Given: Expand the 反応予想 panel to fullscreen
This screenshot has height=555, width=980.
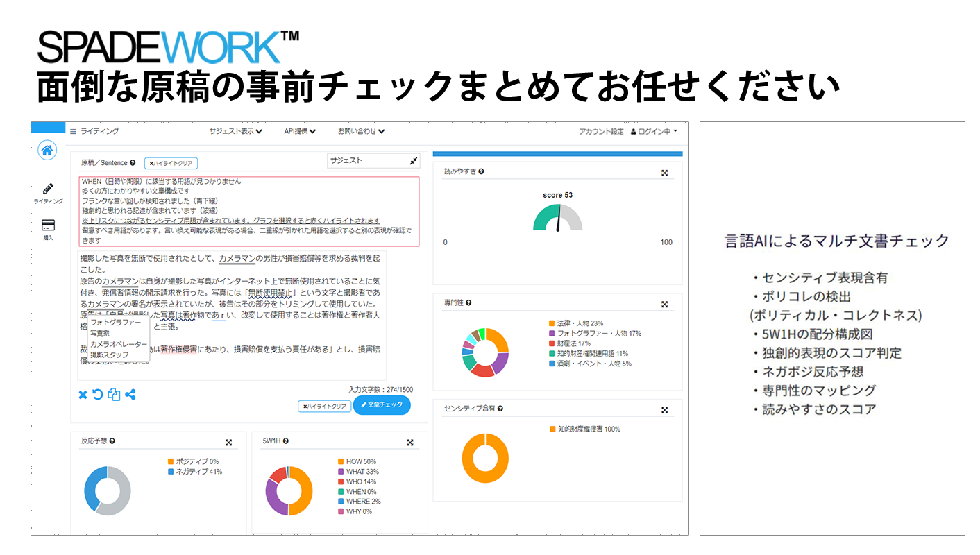Looking at the screenshot, I should pyautogui.click(x=228, y=442).
